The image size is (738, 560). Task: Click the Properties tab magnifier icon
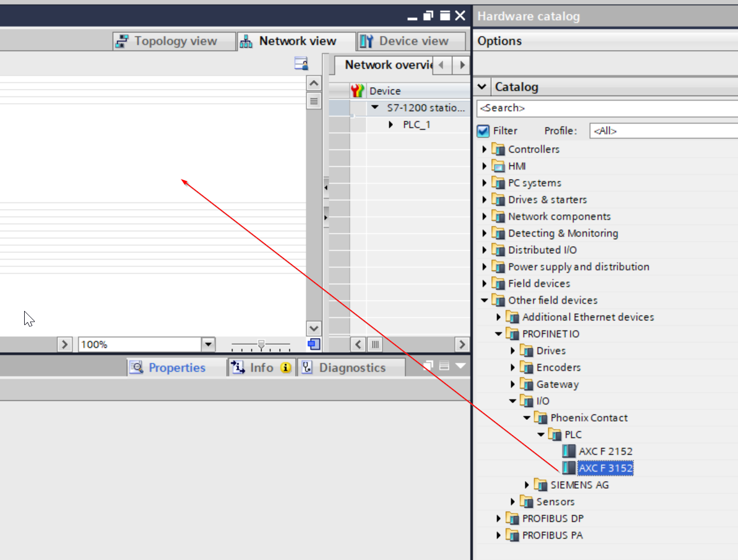pos(137,367)
